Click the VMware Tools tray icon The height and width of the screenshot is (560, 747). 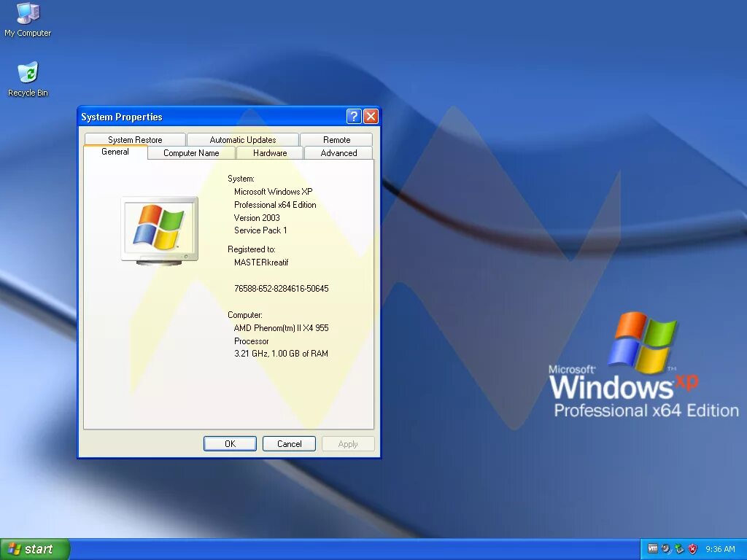click(653, 548)
